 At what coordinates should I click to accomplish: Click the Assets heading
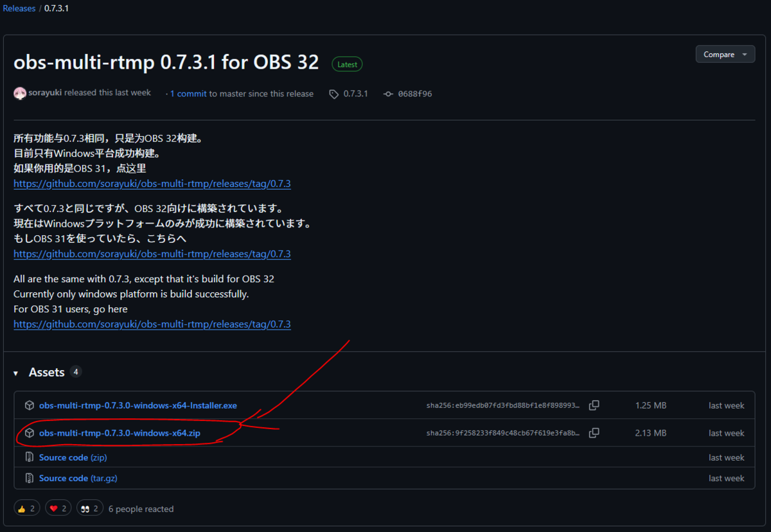47,373
